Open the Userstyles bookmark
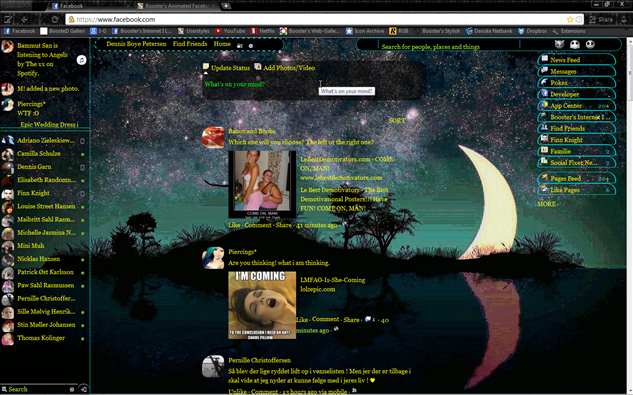 pos(194,31)
